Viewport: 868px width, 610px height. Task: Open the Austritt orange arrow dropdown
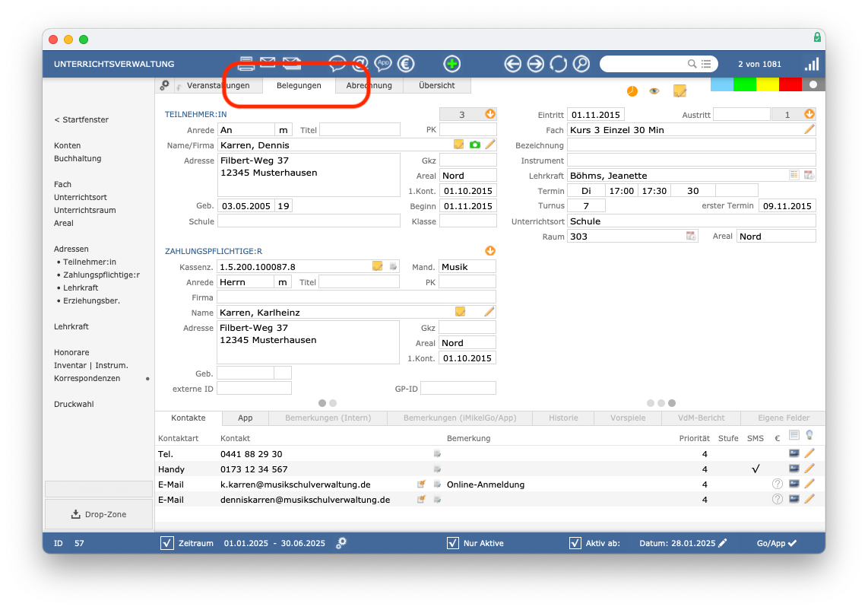point(809,114)
